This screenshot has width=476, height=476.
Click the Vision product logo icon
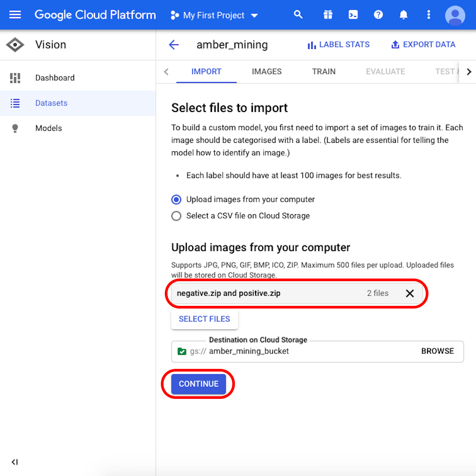[15, 45]
